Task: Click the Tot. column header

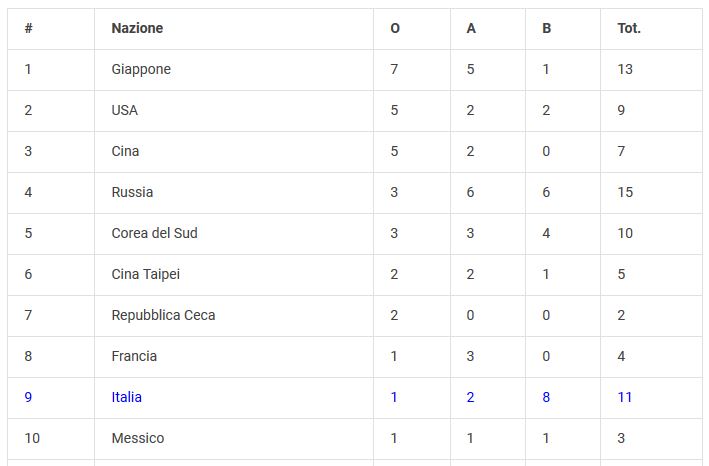Action: [x=629, y=28]
